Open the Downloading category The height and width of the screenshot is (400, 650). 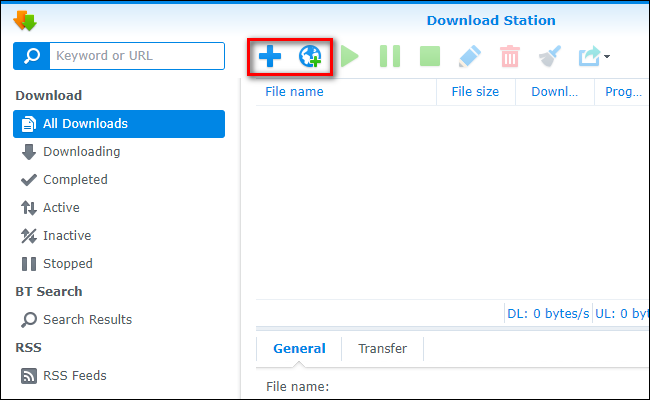click(81, 152)
